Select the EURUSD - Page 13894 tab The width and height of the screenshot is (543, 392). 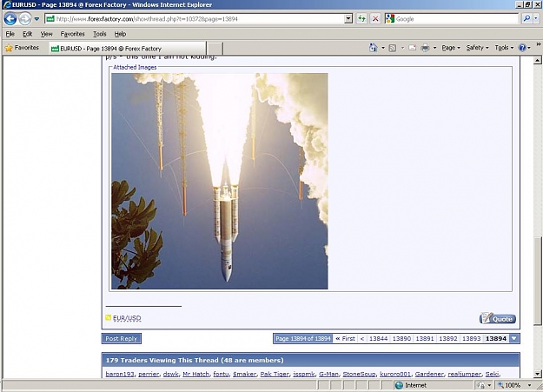point(127,49)
